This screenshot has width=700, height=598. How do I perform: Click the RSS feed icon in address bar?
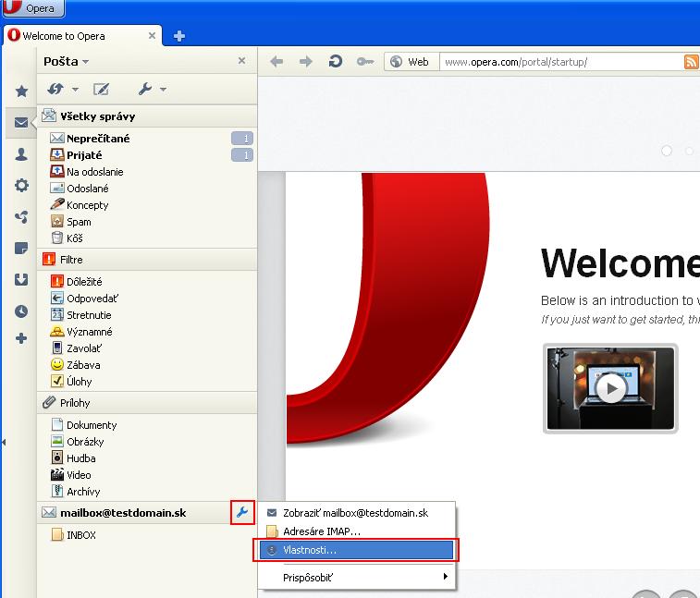pos(691,62)
